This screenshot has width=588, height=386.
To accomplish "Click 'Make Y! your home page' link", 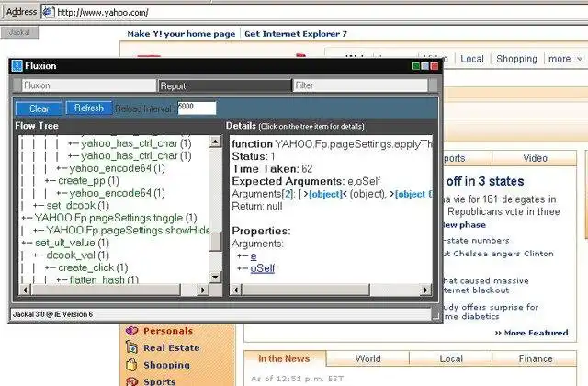I will click(181, 34).
